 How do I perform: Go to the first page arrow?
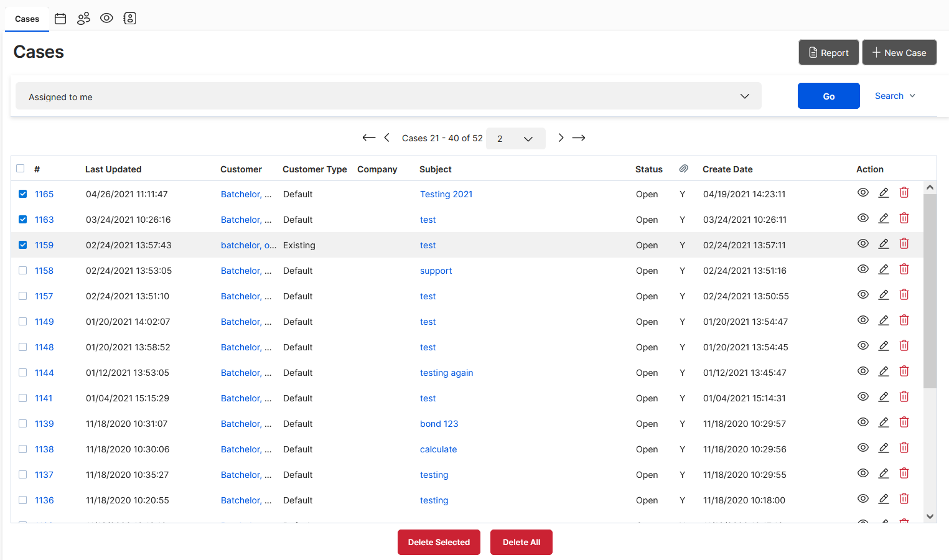[369, 138]
